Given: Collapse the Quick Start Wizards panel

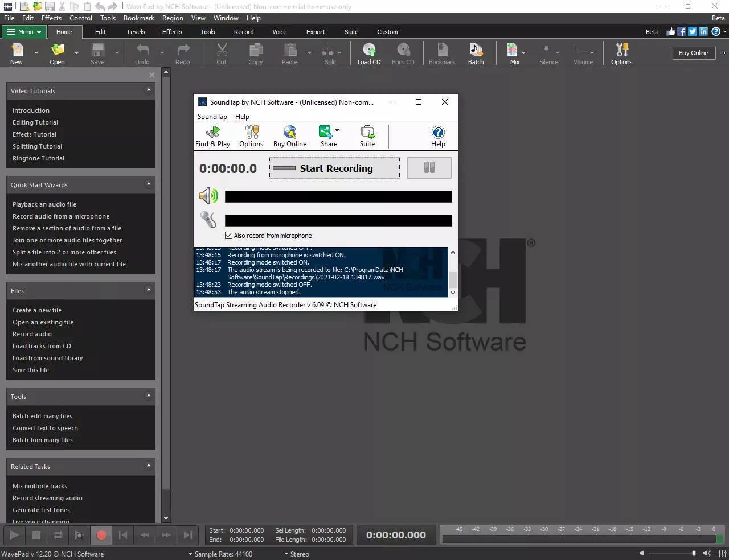Looking at the screenshot, I should (149, 184).
